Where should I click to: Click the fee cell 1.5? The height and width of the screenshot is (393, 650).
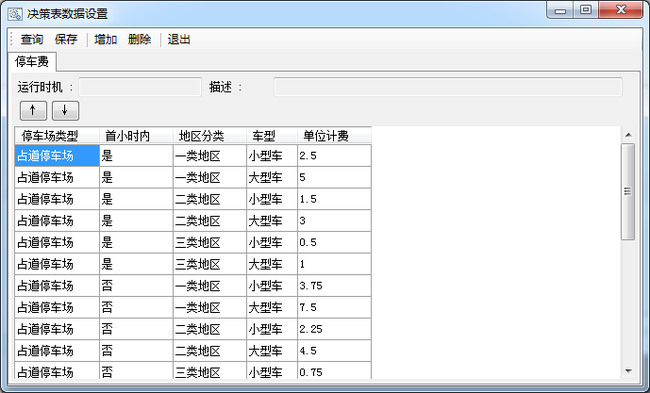tap(334, 199)
